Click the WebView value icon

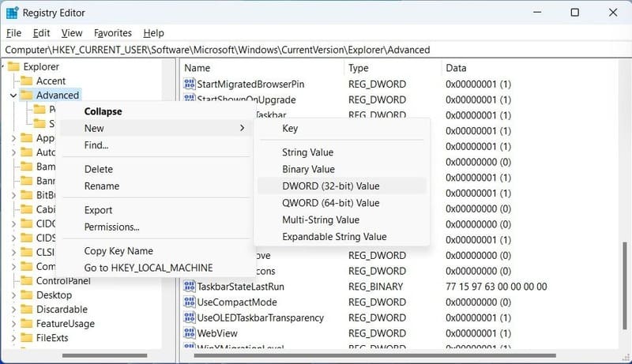tap(189, 333)
